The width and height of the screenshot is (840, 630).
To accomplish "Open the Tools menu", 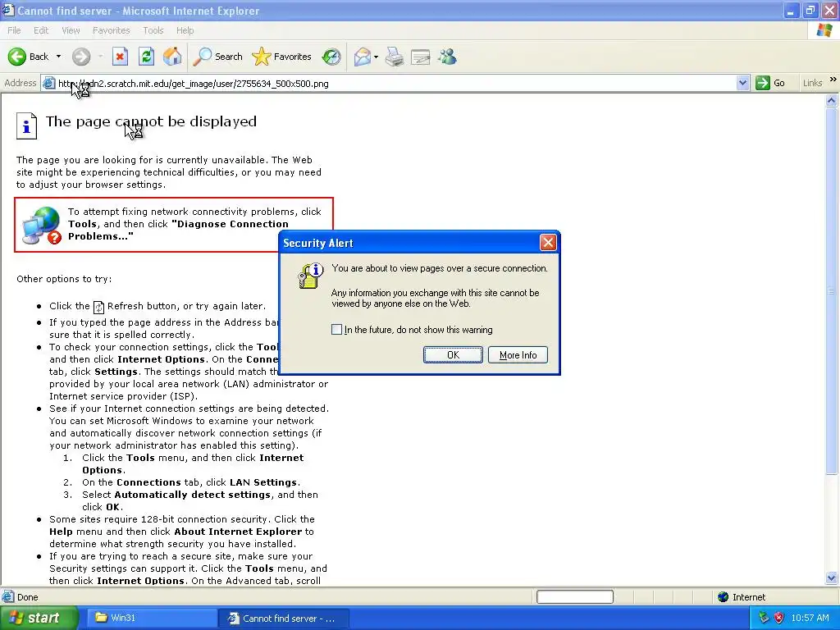I will coord(153,30).
